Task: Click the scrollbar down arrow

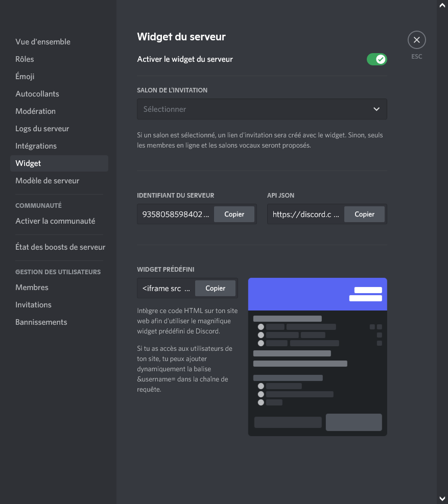Action: 442,498
